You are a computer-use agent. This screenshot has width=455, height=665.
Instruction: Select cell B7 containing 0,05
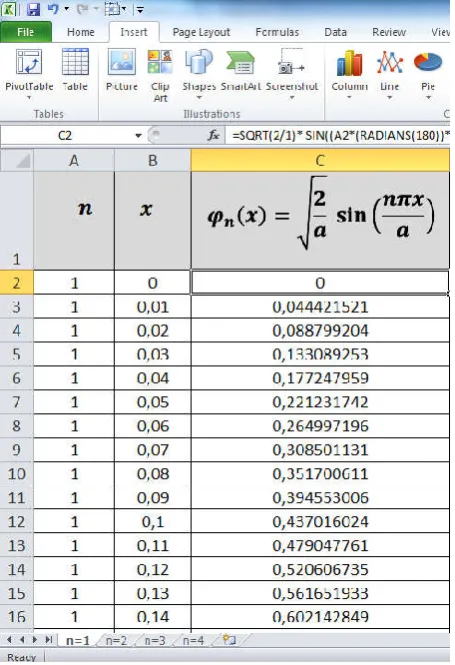pos(153,402)
